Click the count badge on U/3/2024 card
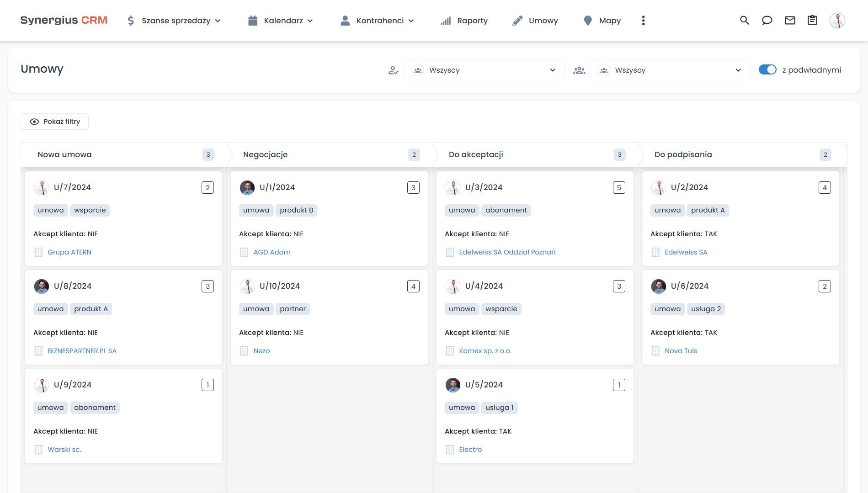868x493 pixels. (x=619, y=187)
